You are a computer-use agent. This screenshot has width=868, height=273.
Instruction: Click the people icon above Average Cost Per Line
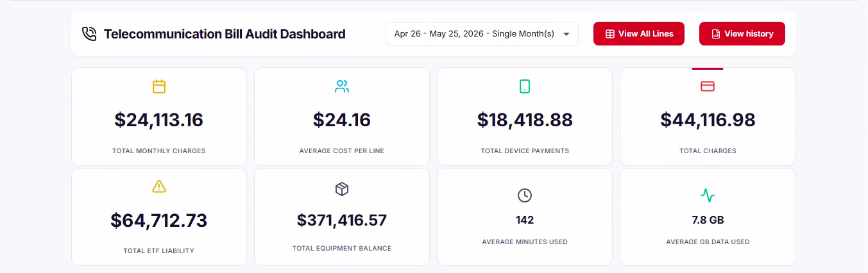[x=342, y=87]
